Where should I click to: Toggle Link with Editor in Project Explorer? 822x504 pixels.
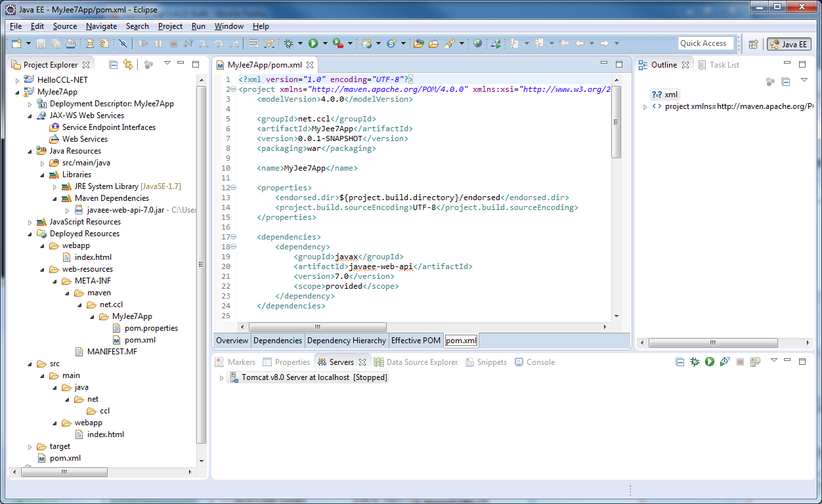[x=128, y=64]
